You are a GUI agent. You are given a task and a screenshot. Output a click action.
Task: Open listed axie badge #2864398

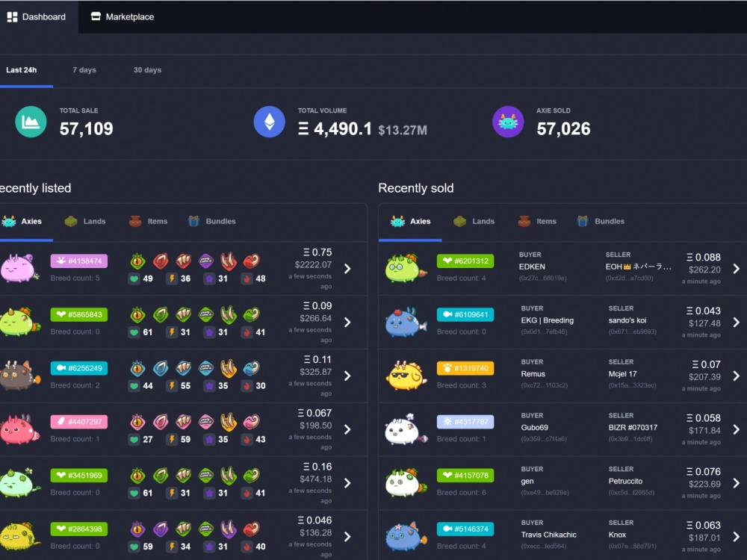point(79,529)
